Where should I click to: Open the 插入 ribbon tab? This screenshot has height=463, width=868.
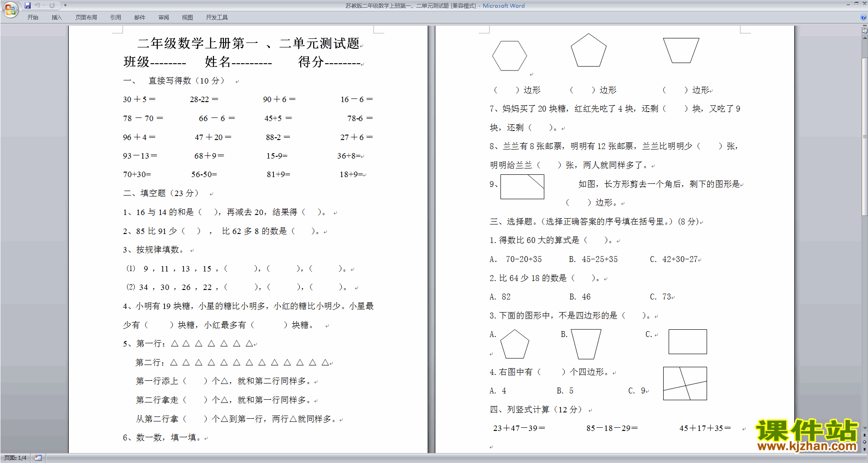tap(57, 17)
